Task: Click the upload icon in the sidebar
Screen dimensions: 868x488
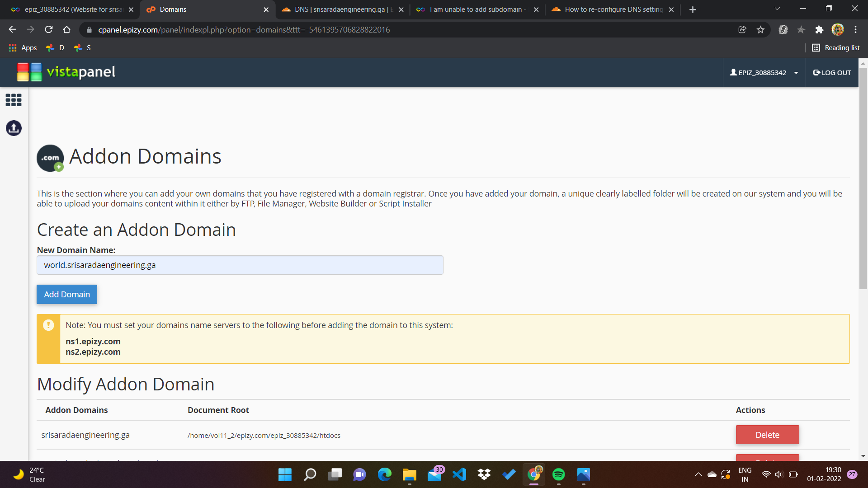Action: pos(14,128)
